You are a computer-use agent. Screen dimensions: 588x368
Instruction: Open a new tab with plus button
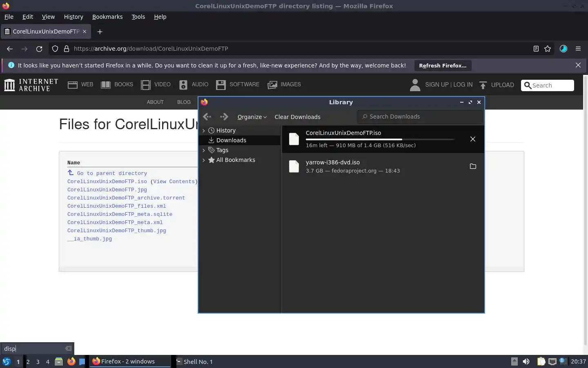click(100, 31)
